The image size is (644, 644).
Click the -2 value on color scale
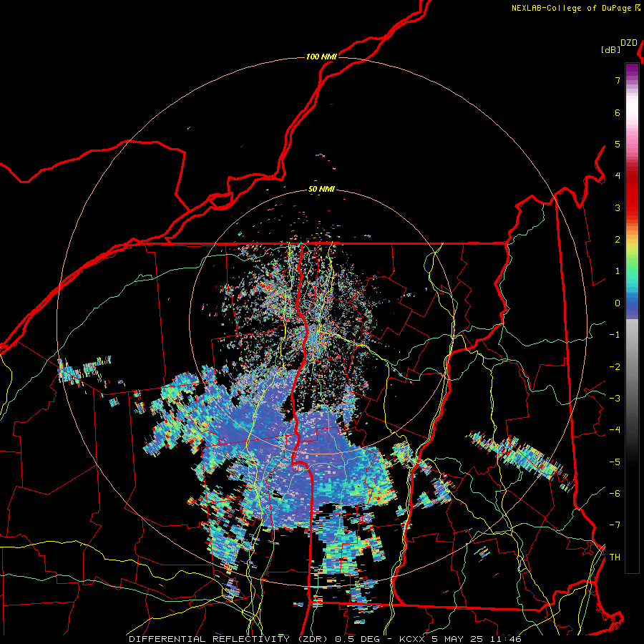(615, 367)
